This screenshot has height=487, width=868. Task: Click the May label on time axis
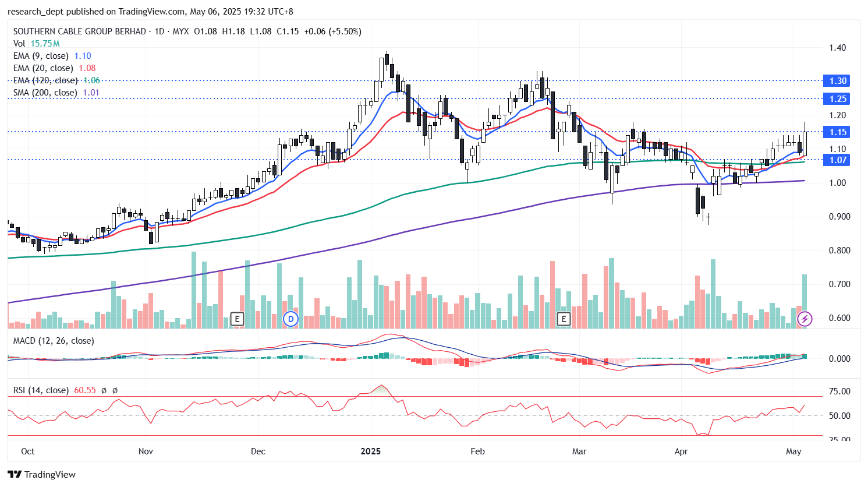click(793, 451)
